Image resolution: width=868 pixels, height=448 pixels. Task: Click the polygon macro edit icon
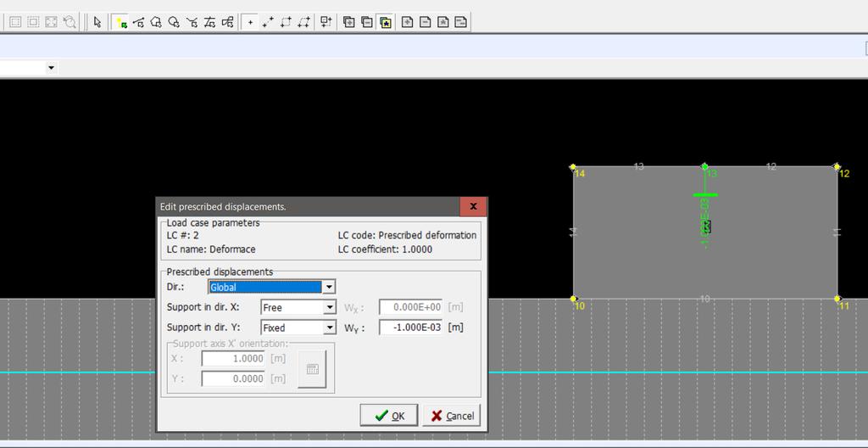(157, 22)
